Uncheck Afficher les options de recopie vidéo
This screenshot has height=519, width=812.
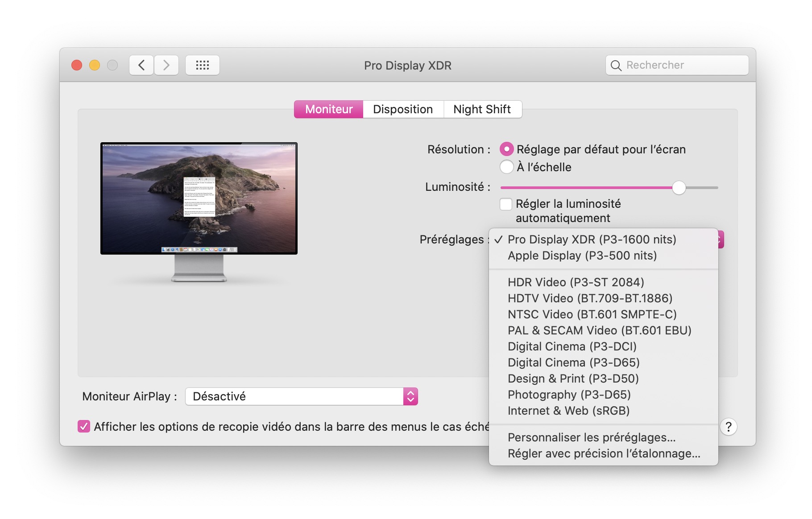(84, 427)
